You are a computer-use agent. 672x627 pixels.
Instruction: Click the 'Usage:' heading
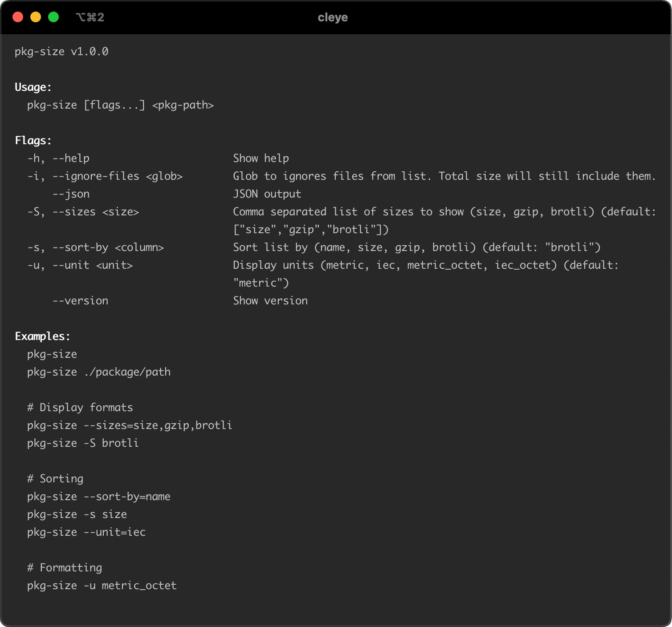[33, 87]
